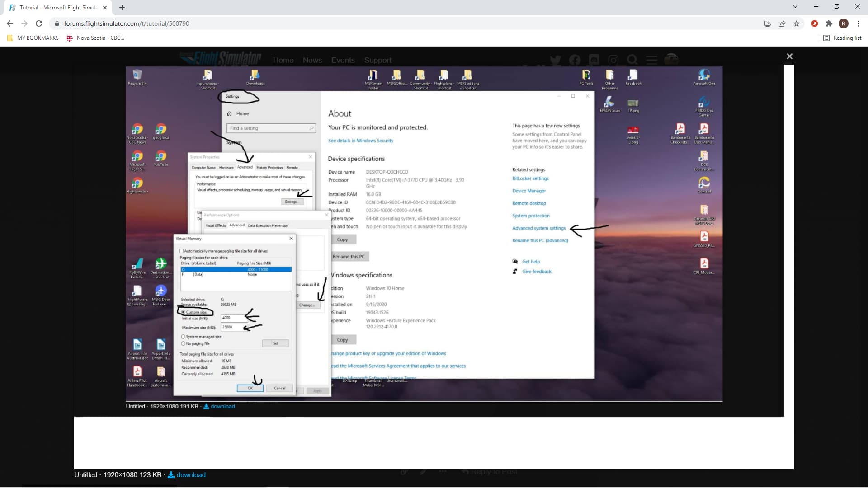Click the red lightning extension icon
Viewport: 868px width, 488px height.
(814, 23)
